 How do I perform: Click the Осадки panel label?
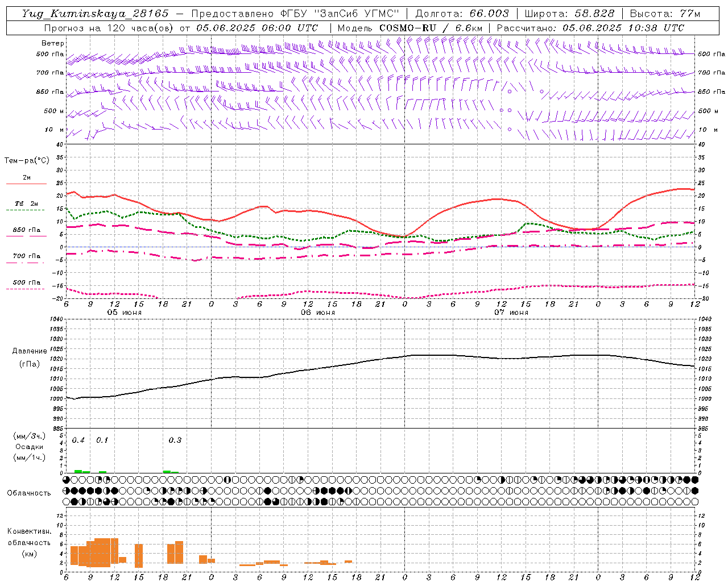28,447
